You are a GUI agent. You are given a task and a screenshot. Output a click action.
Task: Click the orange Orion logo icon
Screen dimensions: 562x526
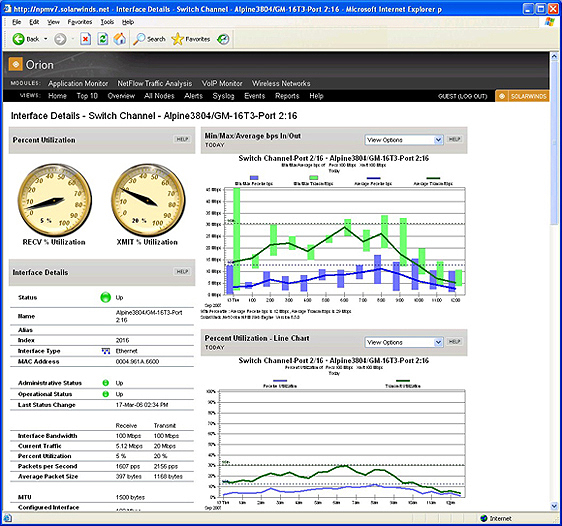(x=15, y=64)
